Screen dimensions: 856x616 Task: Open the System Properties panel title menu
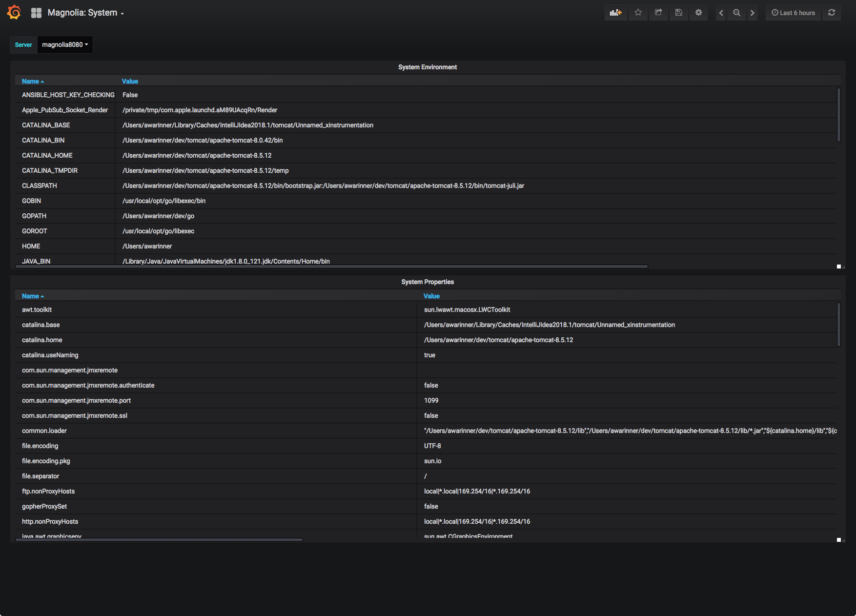pyautogui.click(x=428, y=282)
